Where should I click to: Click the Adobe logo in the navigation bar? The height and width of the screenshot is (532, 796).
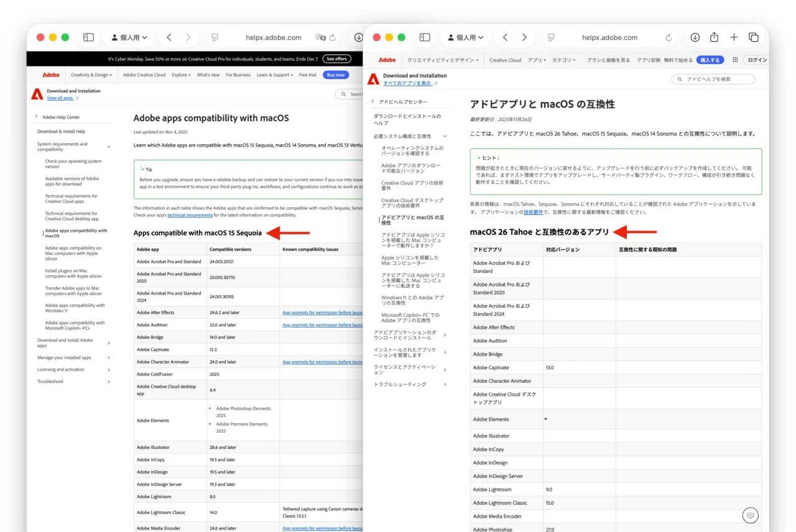[x=387, y=60]
